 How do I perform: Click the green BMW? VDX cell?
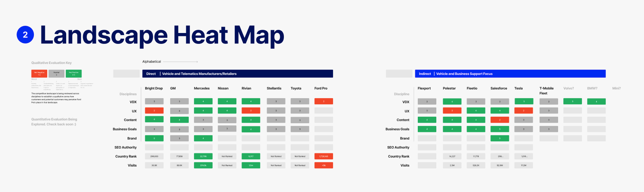[x=596, y=101]
